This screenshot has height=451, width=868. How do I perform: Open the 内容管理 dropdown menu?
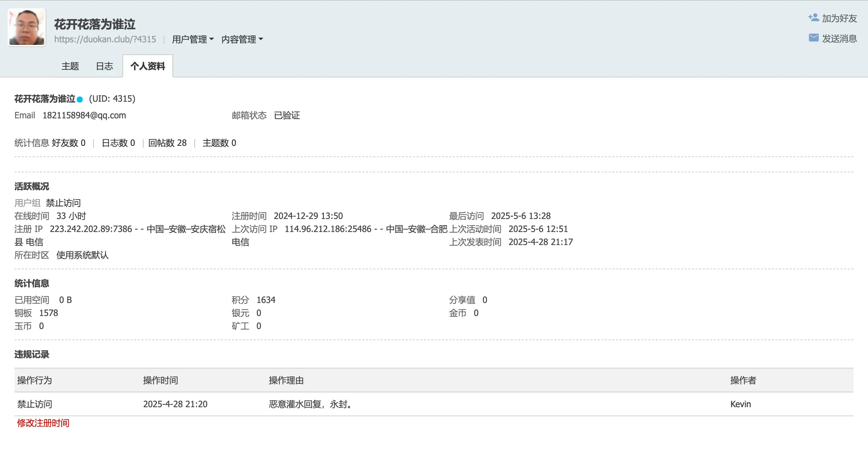click(x=239, y=39)
